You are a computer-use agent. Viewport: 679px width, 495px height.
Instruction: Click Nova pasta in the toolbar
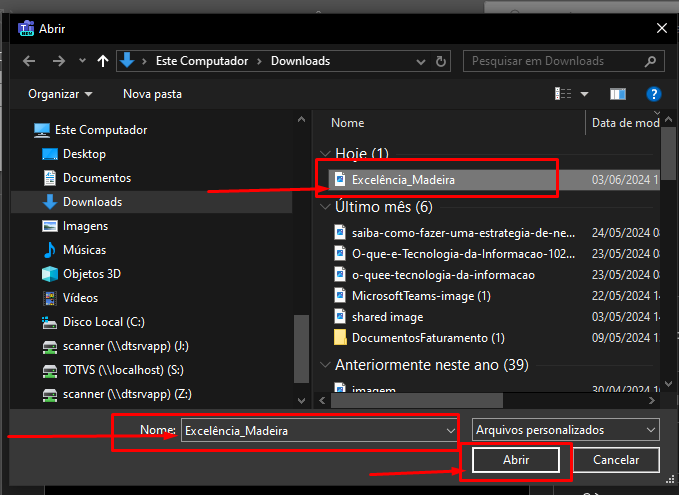(152, 94)
